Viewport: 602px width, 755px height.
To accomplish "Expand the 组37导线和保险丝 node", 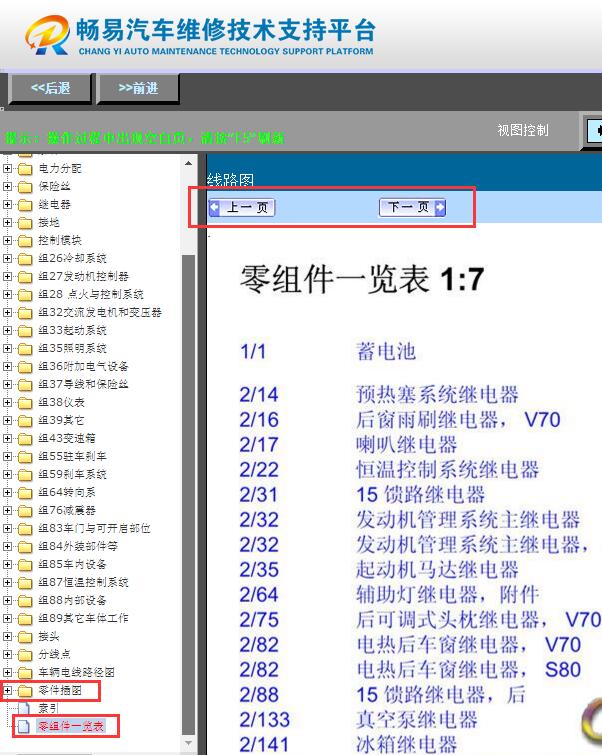I will pos(7,384).
